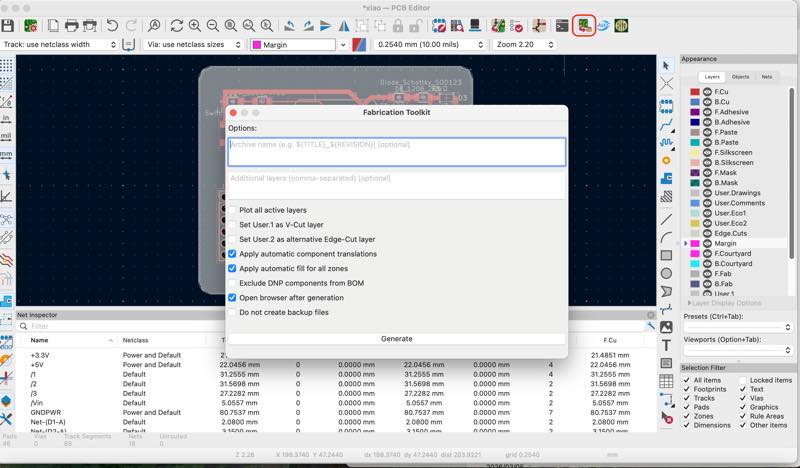Select the Add text T tool
The width and height of the screenshot is (800, 468).
click(x=666, y=345)
